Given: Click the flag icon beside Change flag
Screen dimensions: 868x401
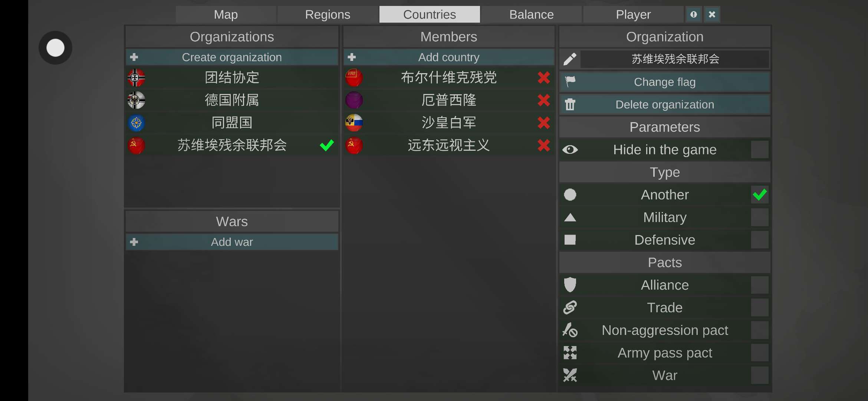Looking at the screenshot, I should tap(570, 82).
